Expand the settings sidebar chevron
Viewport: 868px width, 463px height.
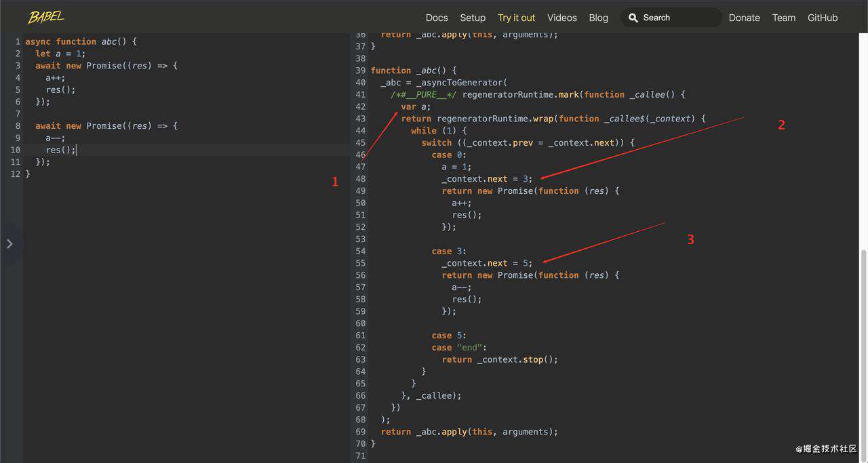(9, 243)
